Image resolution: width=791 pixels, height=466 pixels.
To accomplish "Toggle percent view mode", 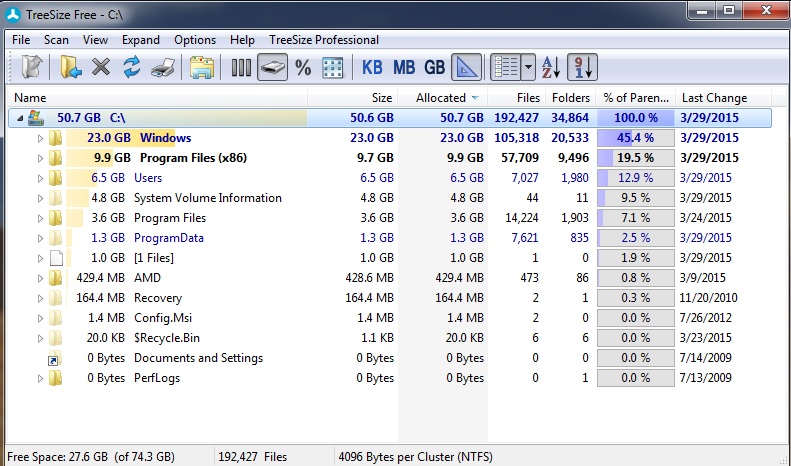I will [x=303, y=68].
